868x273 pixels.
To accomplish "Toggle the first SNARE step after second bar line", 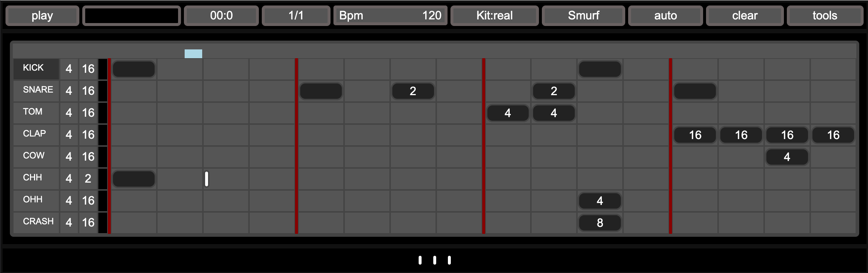I will (x=321, y=91).
